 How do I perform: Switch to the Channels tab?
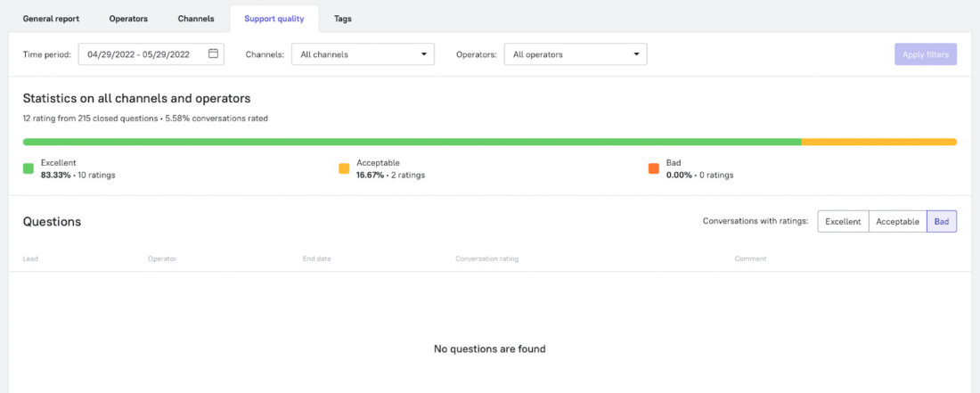pyautogui.click(x=196, y=19)
